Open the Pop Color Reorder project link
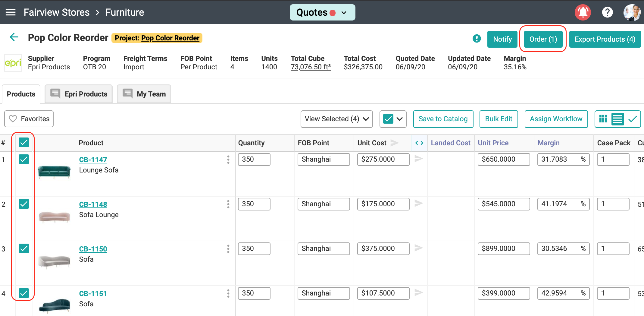644x316 pixels. (170, 38)
